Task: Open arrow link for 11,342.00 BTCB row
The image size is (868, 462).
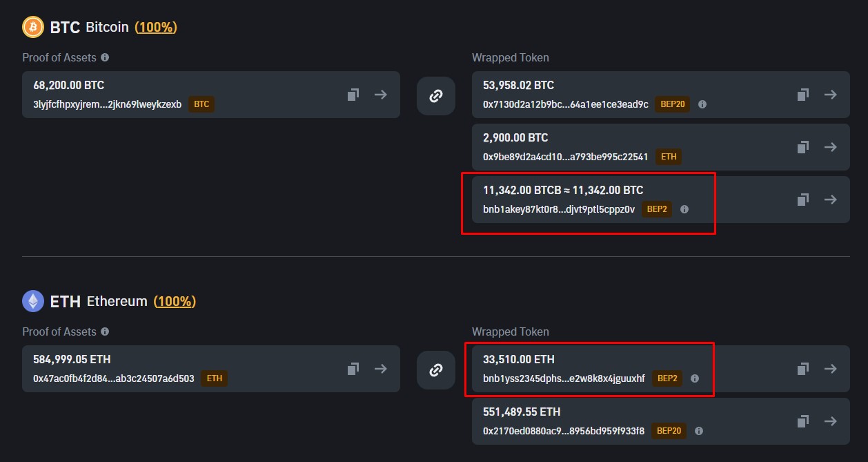Action: [830, 200]
